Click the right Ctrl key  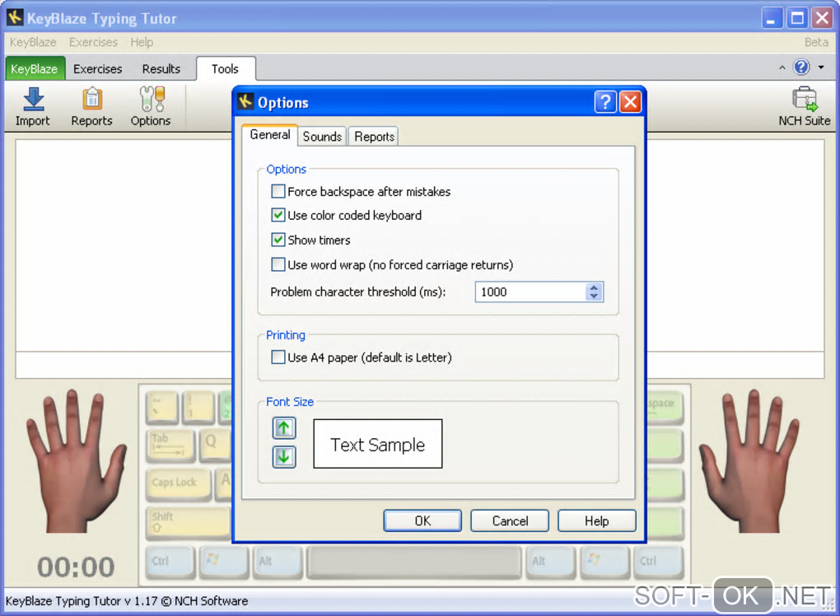coord(658,562)
